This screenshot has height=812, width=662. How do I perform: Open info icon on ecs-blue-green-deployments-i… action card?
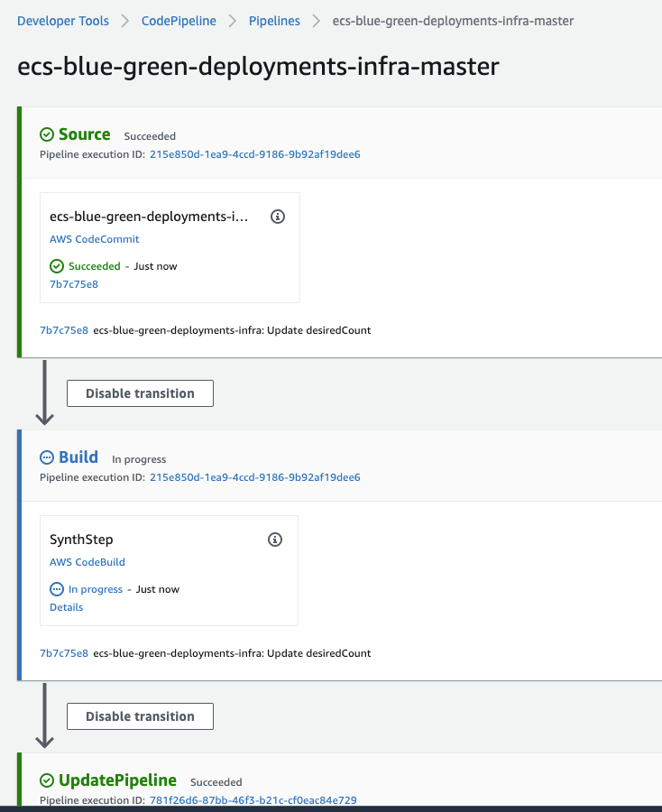tap(278, 217)
